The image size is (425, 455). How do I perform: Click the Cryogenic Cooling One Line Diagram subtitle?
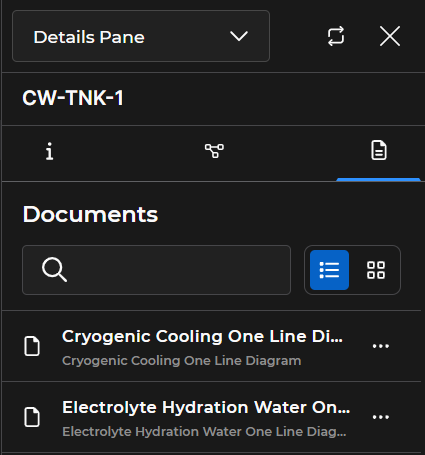(182, 361)
